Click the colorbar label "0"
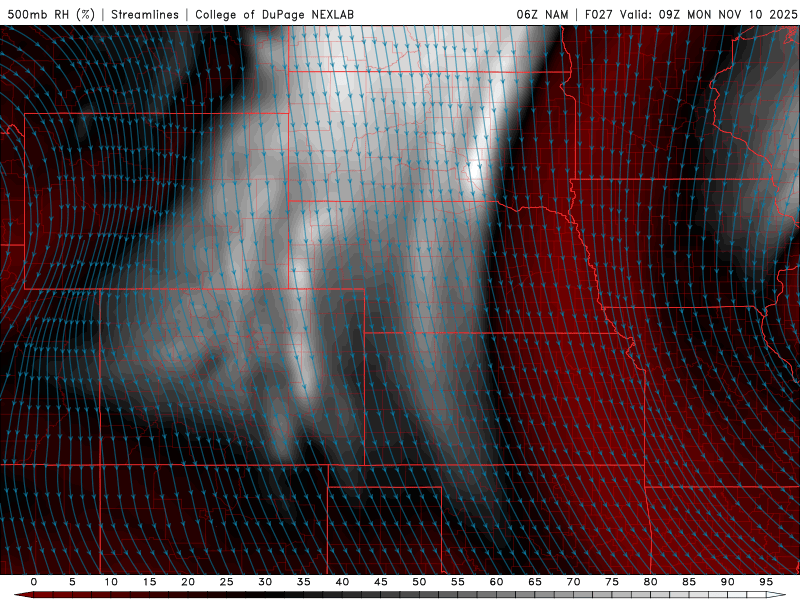The image size is (800, 600). pos(34,582)
